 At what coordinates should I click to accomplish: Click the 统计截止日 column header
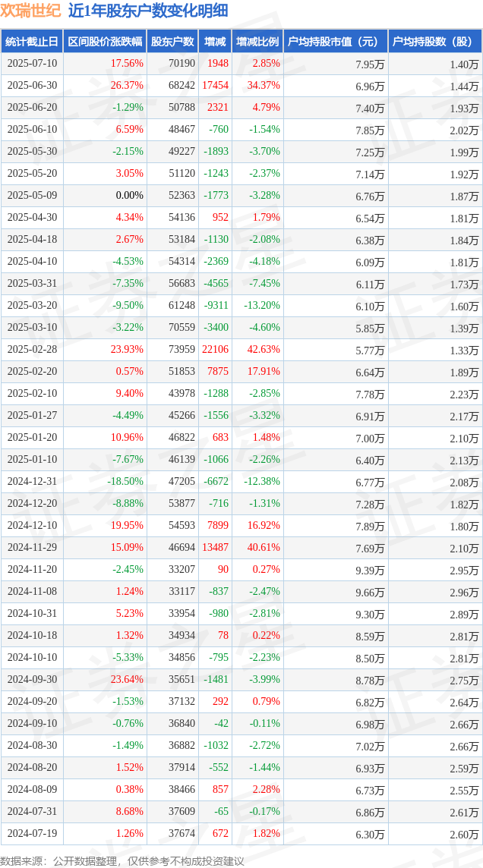pyautogui.click(x=32, y=42)
